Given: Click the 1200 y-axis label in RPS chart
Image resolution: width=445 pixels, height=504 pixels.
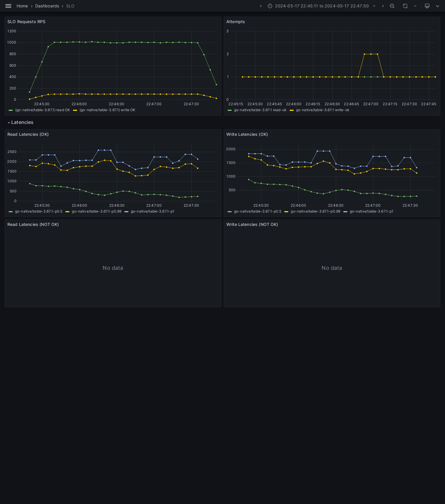Looking at the screenshot, I should tap(12, 31).
